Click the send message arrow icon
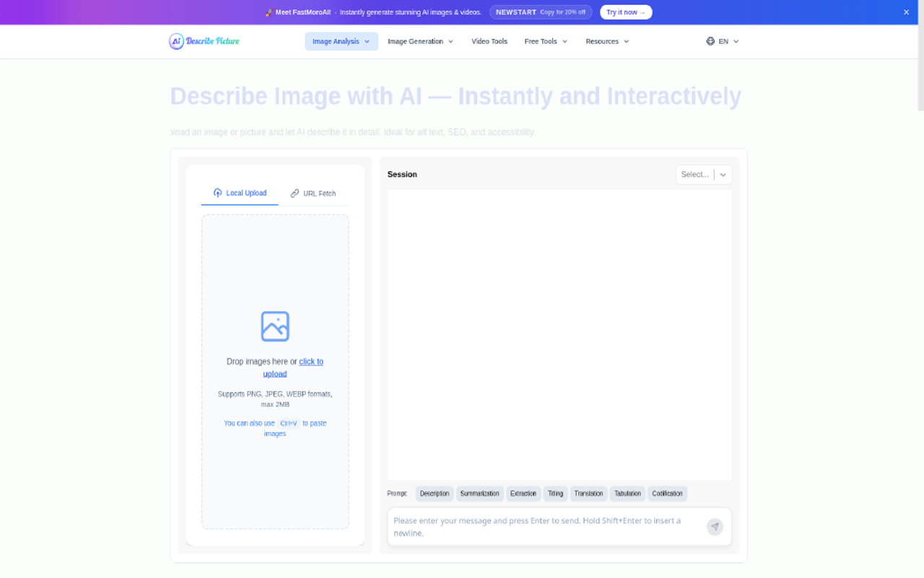 click(715, 527)
